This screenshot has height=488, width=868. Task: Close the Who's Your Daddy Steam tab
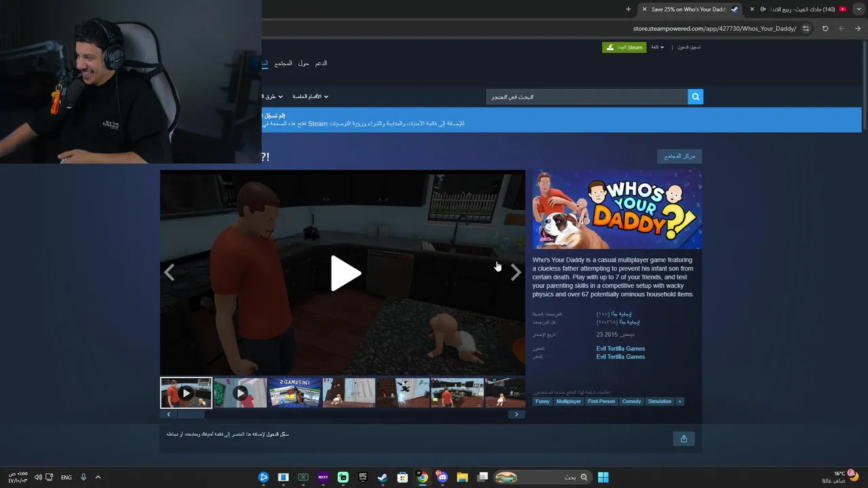coord(644,9)
